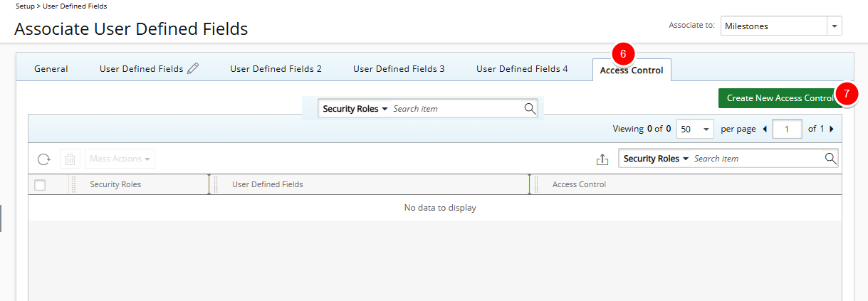Open Security Roles filter dropdown in table toolbar
The width and height of the screenshot is (868, 301).
tap(656, 159)
